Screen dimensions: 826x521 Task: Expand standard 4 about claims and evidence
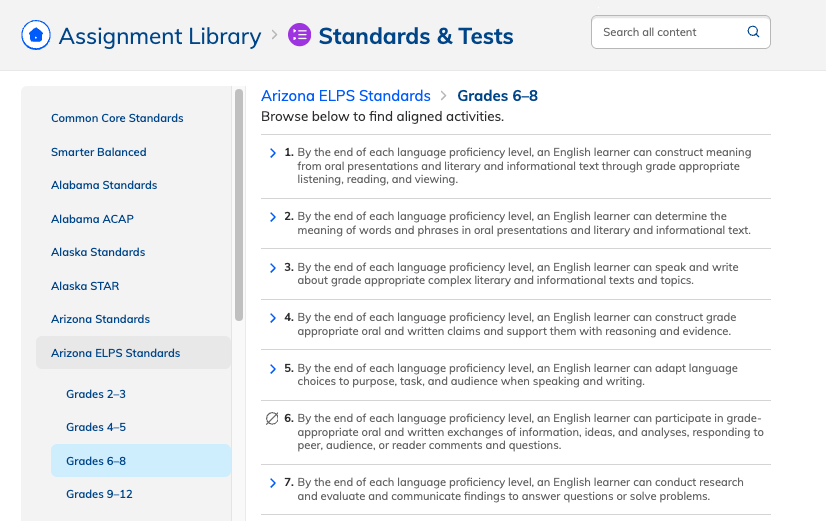point(273,318)
